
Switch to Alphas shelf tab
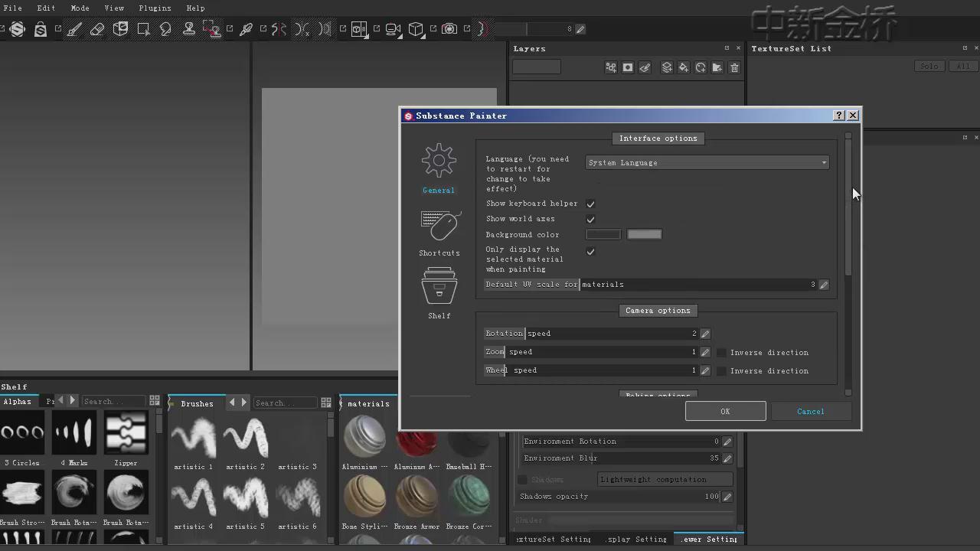click(18, 401)
